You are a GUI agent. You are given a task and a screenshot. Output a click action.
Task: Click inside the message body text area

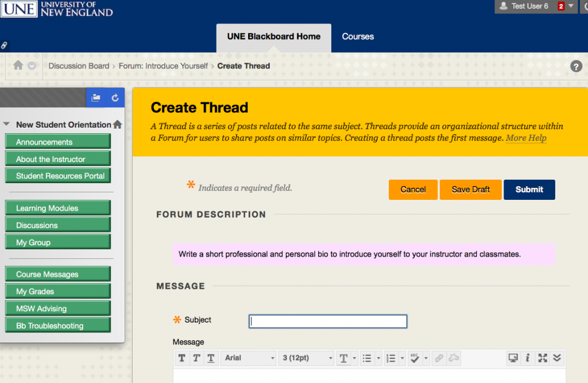[369, 376]
